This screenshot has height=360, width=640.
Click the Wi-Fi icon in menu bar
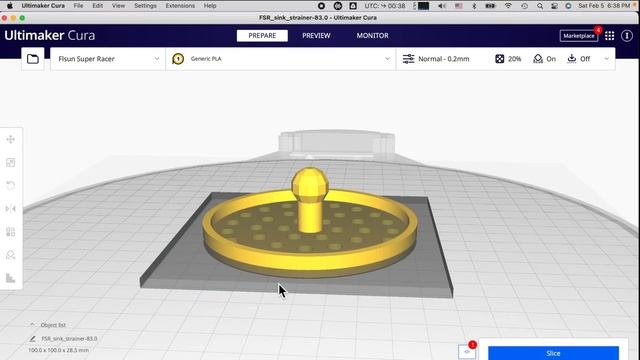click(508, 6)
